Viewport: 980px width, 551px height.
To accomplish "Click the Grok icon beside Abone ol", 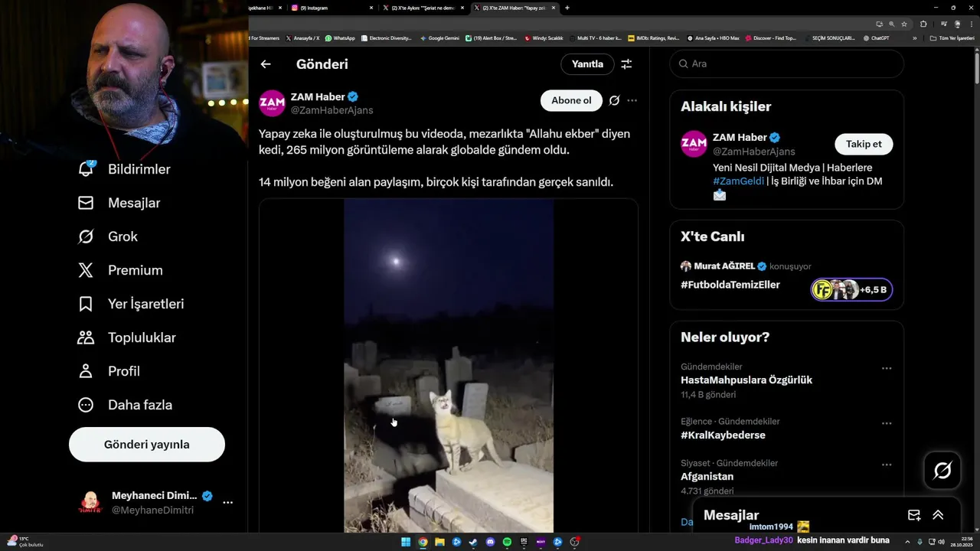I will pos(614,100).
